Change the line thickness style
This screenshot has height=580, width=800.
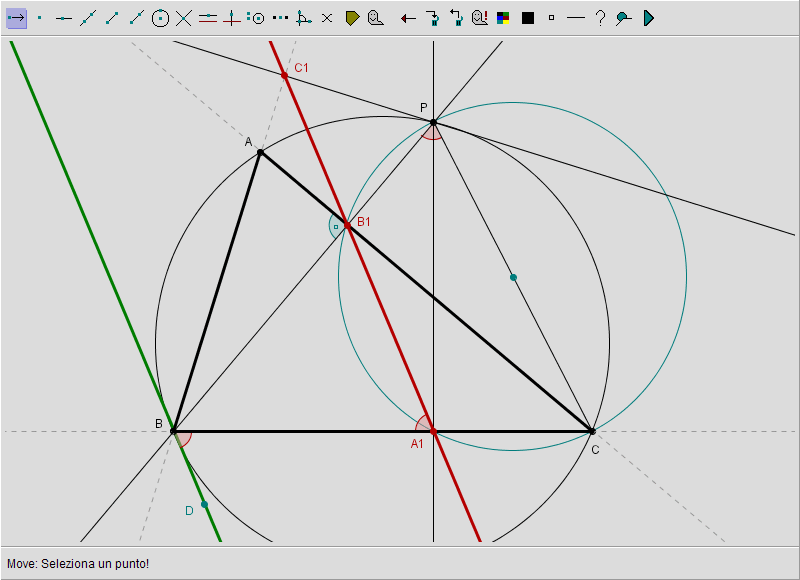(x=576, y=18)
